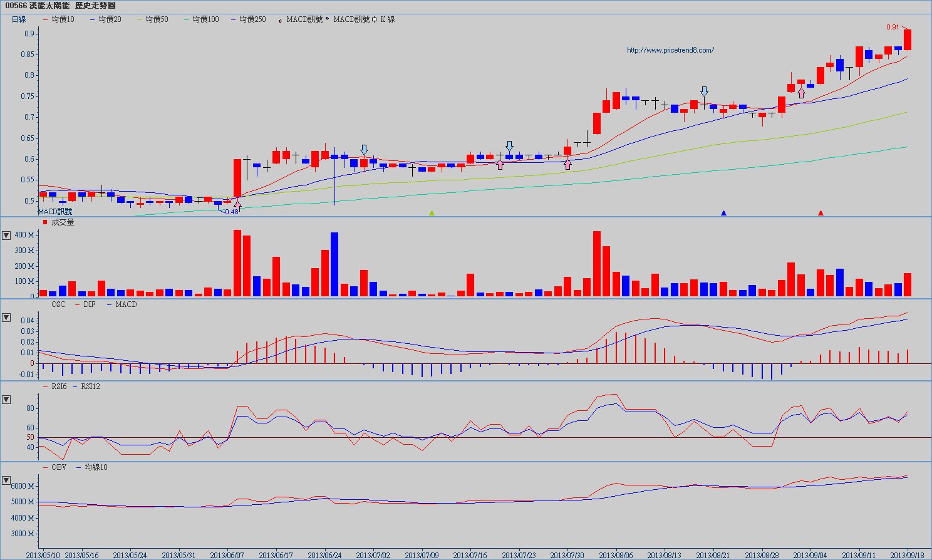932x560 pixels.
Task: Click the green triangle marker on price axis
Action: click(432, 214)
